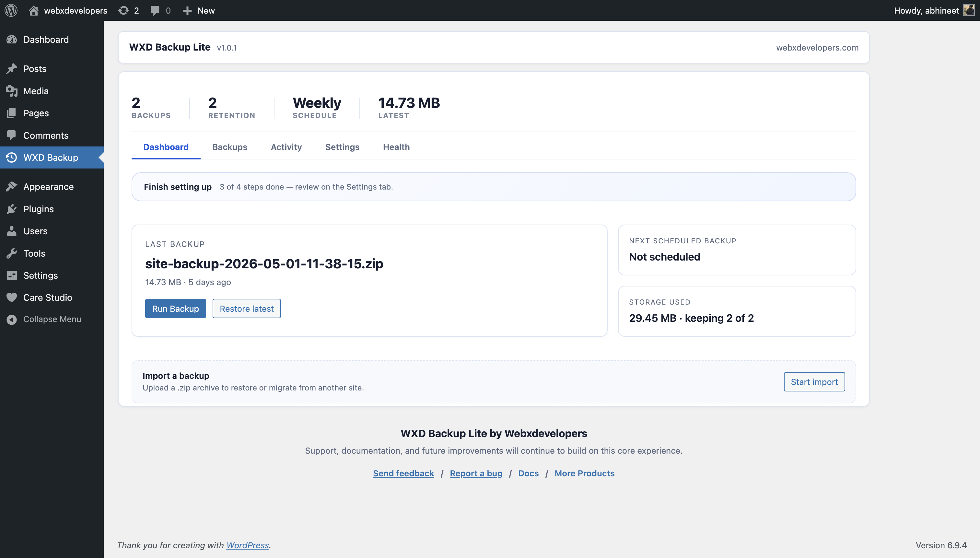Click the Version 6.9.4 footer text
980x558 pixels.
(941, 545)
